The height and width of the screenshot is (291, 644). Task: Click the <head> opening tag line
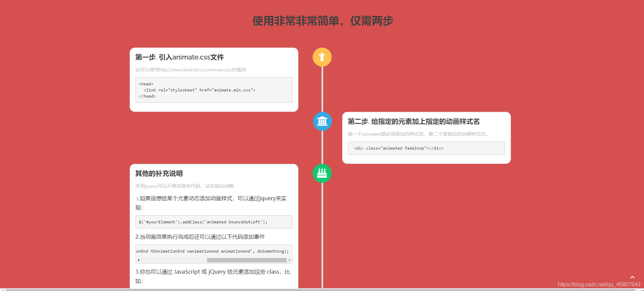tap(146, 84)
